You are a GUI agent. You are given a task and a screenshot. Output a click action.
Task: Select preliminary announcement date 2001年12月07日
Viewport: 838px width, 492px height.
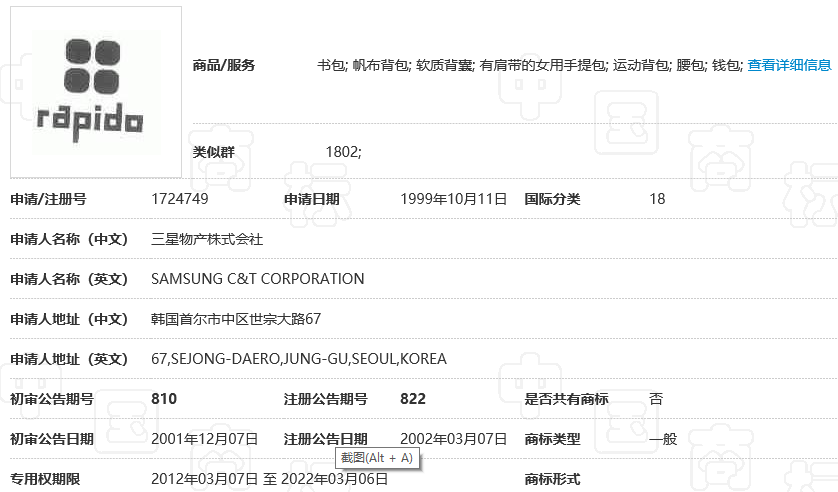204,439
